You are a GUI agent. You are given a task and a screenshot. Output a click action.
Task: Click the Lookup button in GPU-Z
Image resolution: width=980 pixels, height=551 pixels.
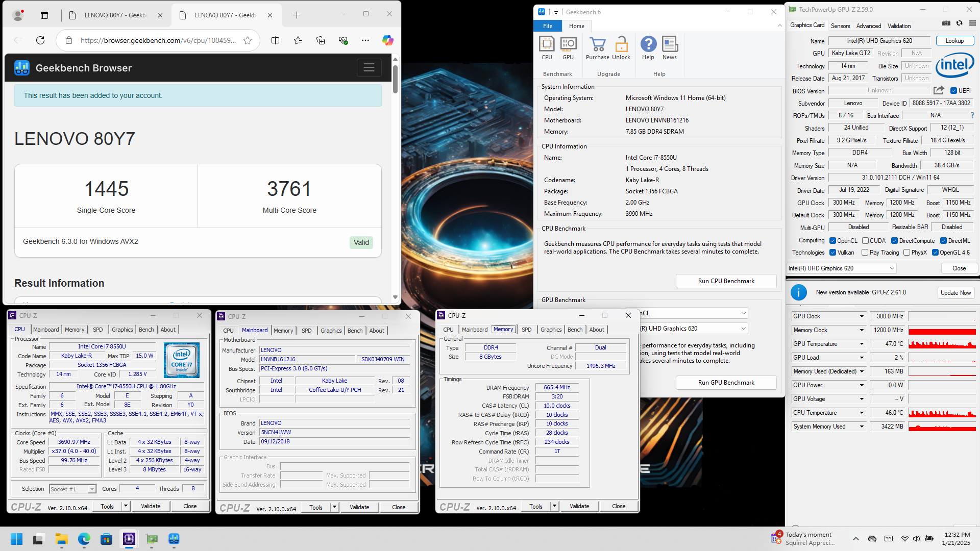[x=954, y=41]
